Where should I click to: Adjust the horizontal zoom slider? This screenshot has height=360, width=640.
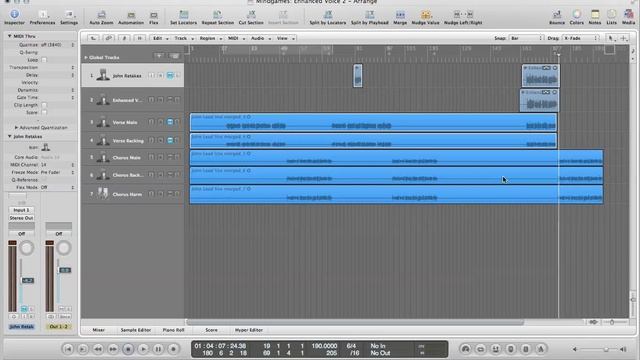(x=612, y=322)
